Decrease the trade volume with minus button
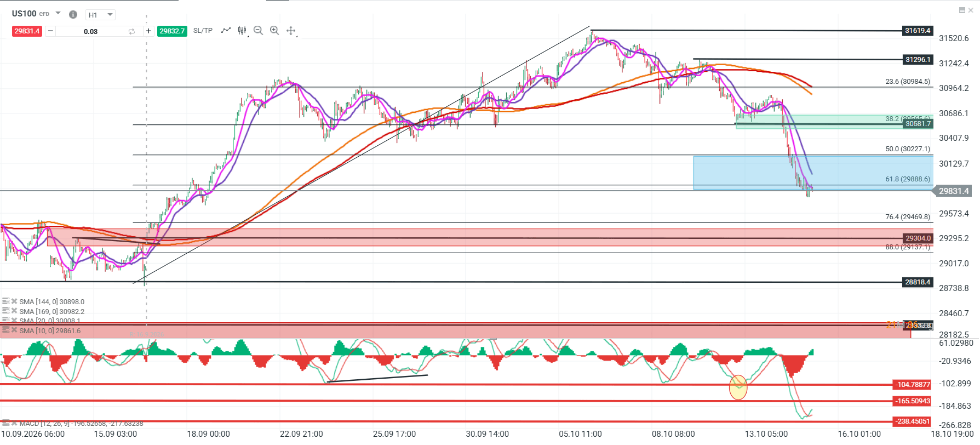The width and height of the screenshot is (980, 445). 50,31
